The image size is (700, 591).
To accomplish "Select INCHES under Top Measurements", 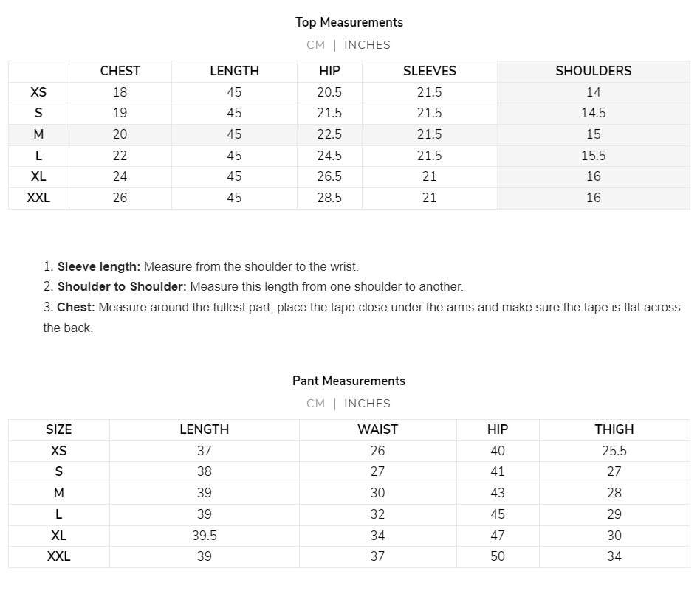I will [367, 45].
